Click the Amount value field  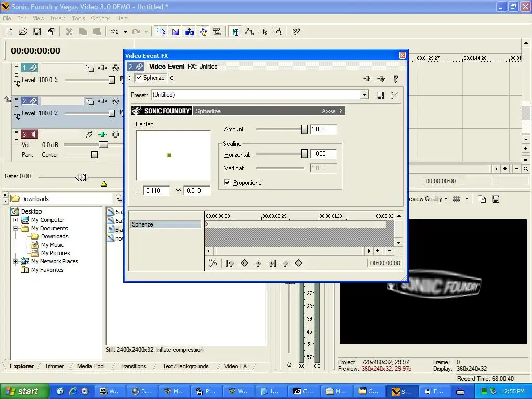(323, 129)
